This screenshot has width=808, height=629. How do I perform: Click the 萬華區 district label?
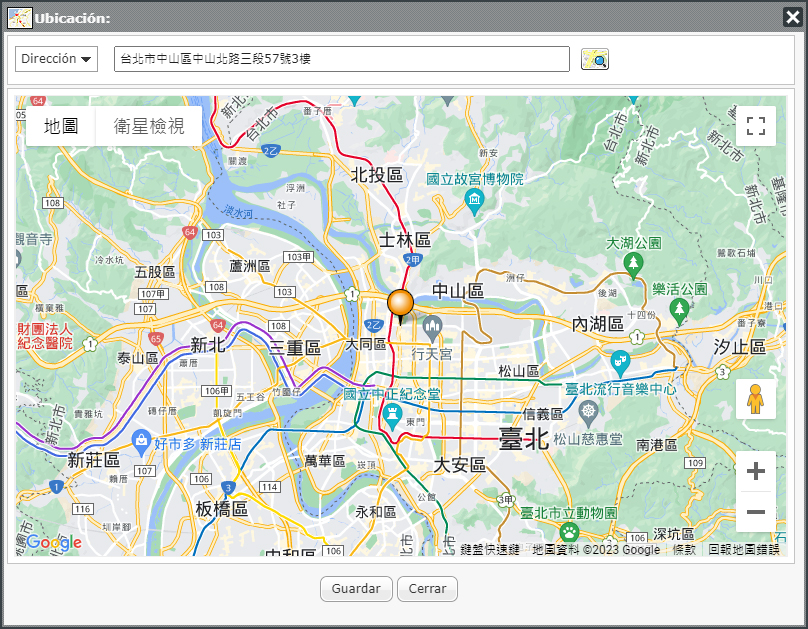[x=325, y=461]
